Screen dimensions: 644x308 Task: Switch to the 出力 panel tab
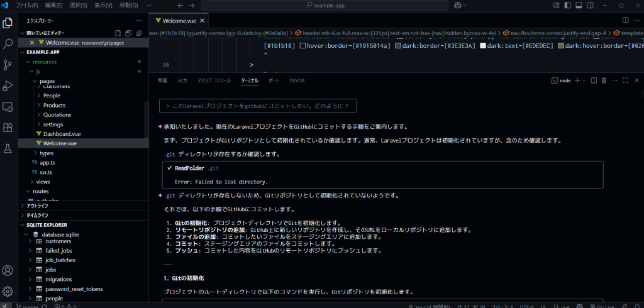point(182,80)
